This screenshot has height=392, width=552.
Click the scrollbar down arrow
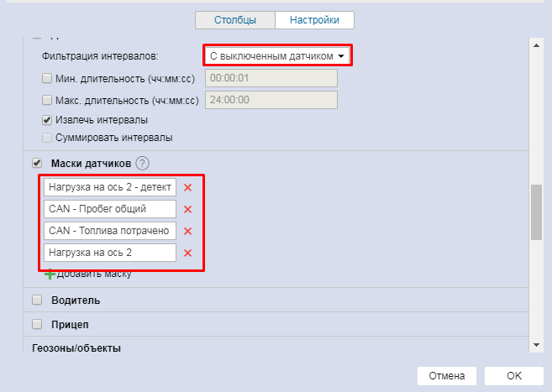[x=534, y=344]
